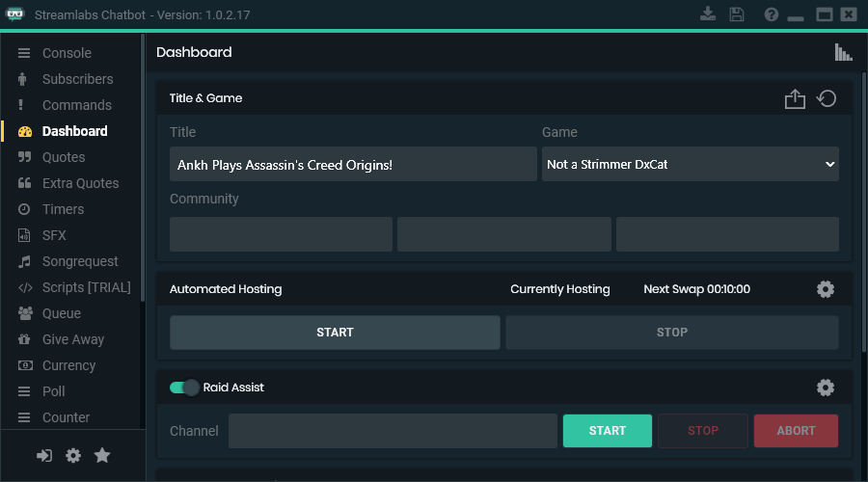Start Automated Hosting
Screen dimensions: 868x482
(335, 333)
